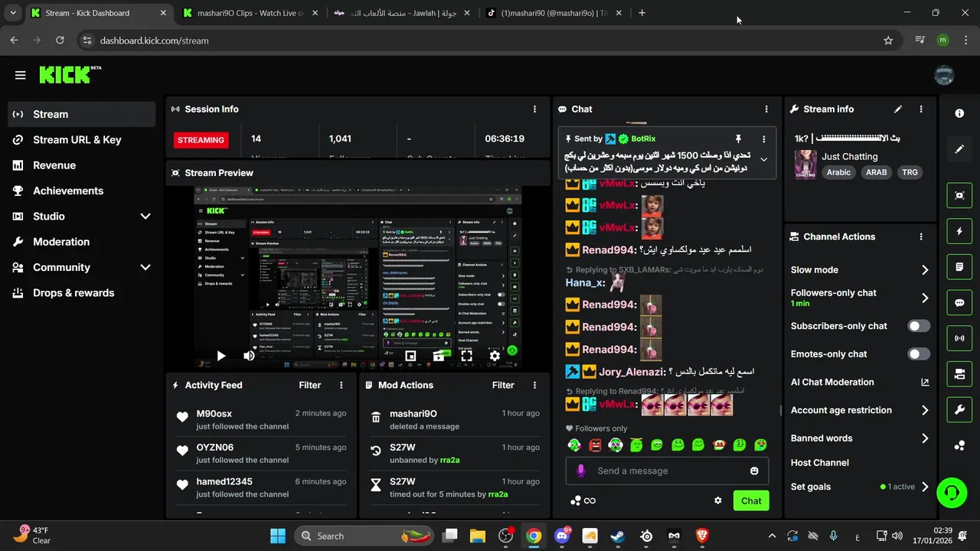This screenshot has height=551, width=980.
Task: Open Slow mode settings arrow
Action: tap(925, 270)
